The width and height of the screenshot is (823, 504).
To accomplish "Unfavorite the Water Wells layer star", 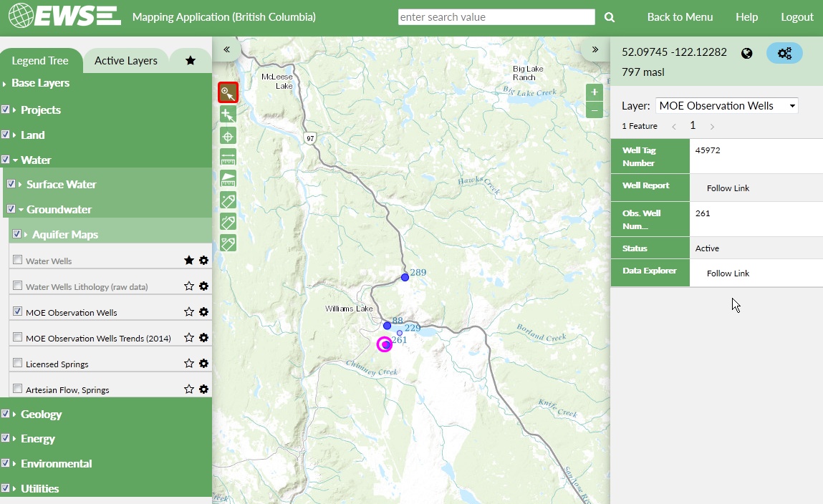I will tap(189, 260).
